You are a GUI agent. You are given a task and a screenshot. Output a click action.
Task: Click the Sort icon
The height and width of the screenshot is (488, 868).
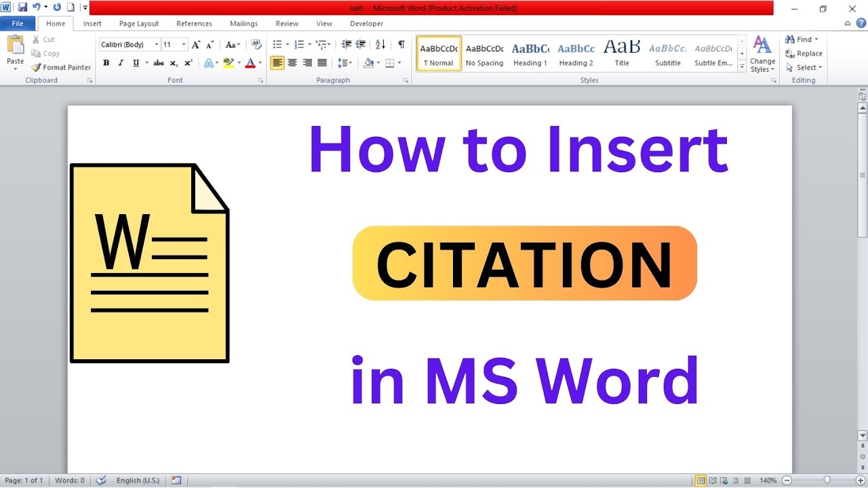(x=380, y=45)
